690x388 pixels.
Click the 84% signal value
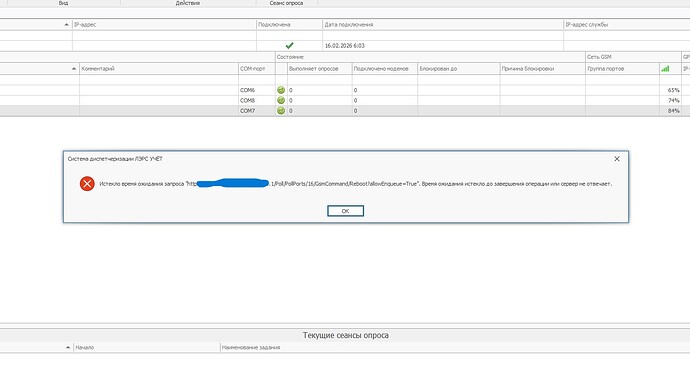673,111
